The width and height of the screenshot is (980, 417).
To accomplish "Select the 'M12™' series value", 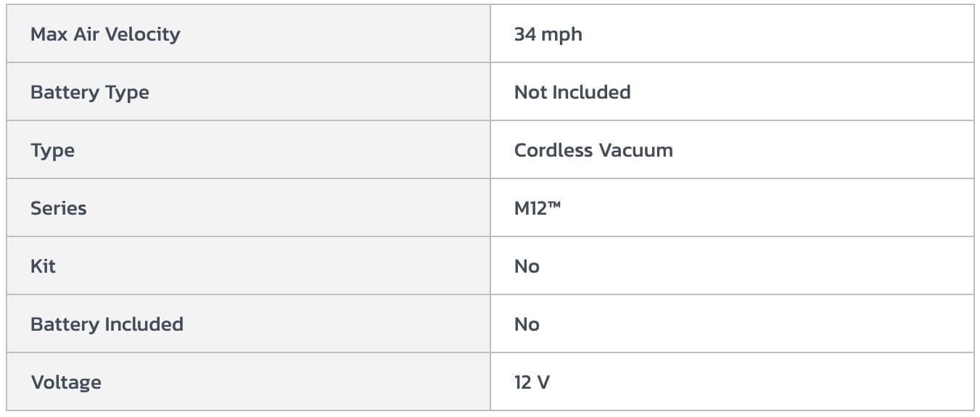I will (x=538, y=208).
